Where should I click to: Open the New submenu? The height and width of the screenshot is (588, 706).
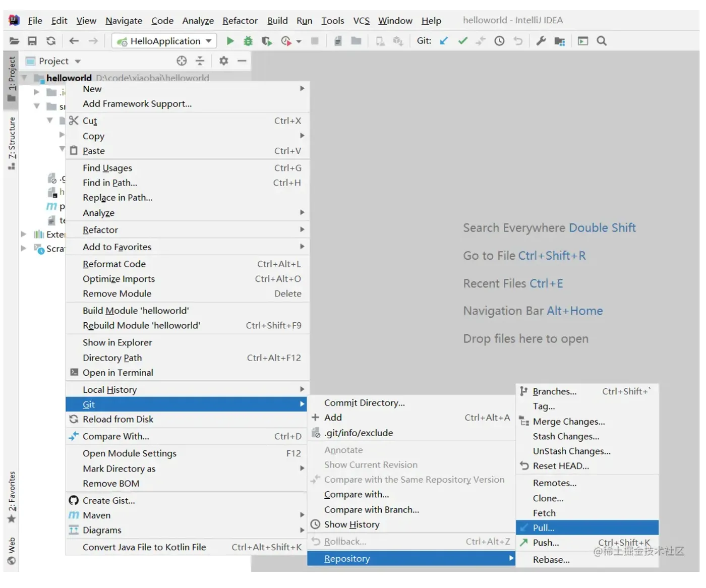[x=188, y=89]
